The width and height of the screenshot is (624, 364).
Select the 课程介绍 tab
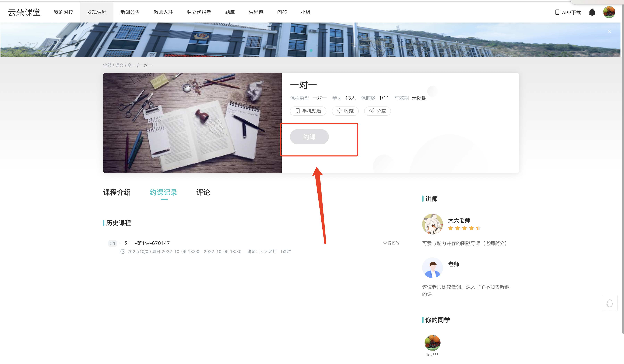117,192
